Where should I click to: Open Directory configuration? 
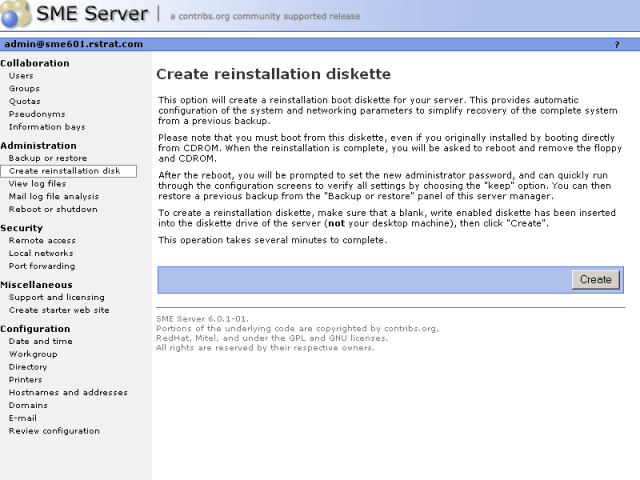pos(28,367)
